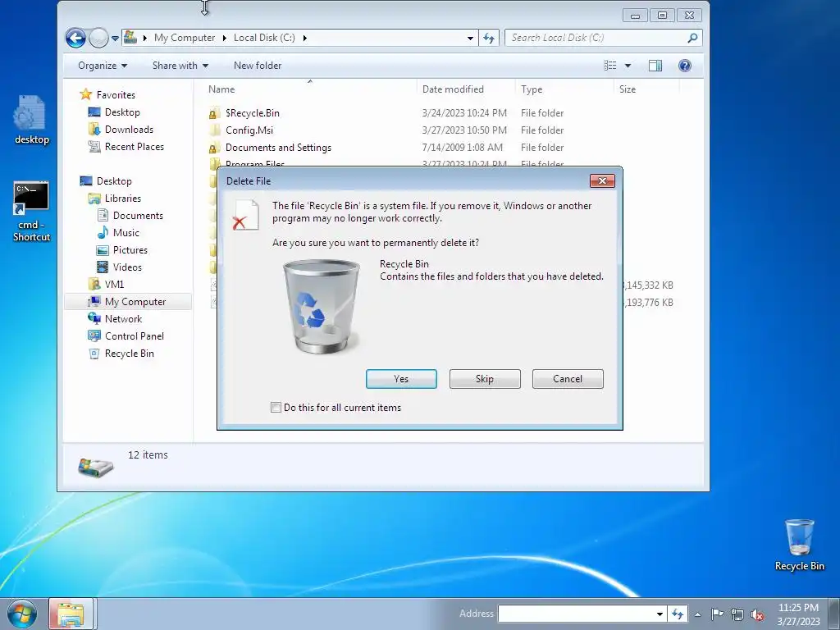Open Explorer help question mark icon
Screen dimensions: 840x630
click(x=685, y=66)
